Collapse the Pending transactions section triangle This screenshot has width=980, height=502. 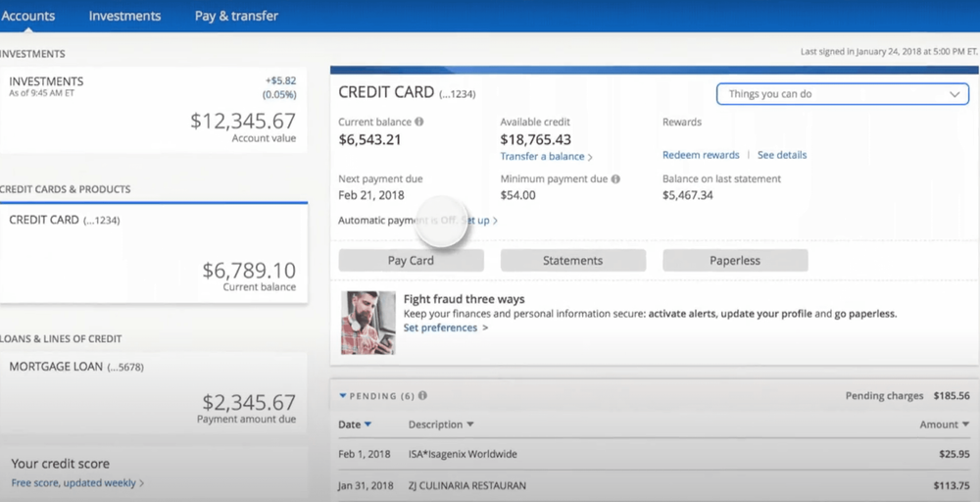pos(343,396)
